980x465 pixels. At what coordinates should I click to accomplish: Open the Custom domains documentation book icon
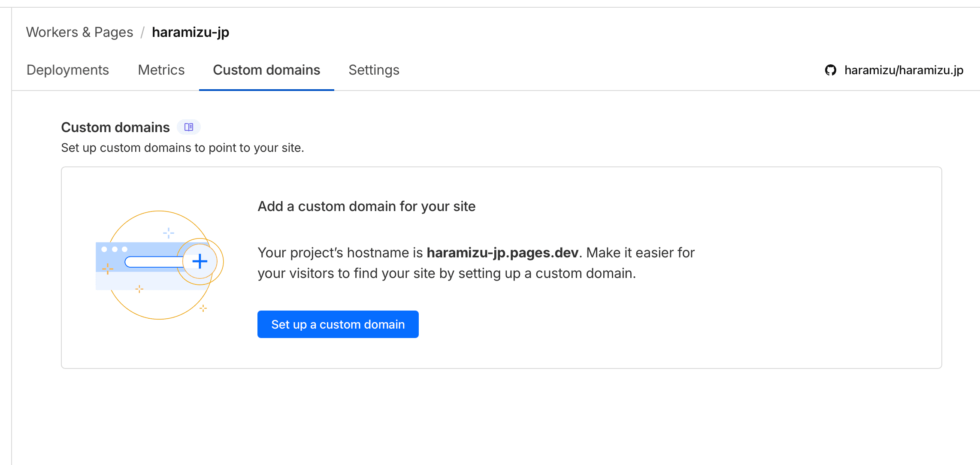[x=189, y=127]
